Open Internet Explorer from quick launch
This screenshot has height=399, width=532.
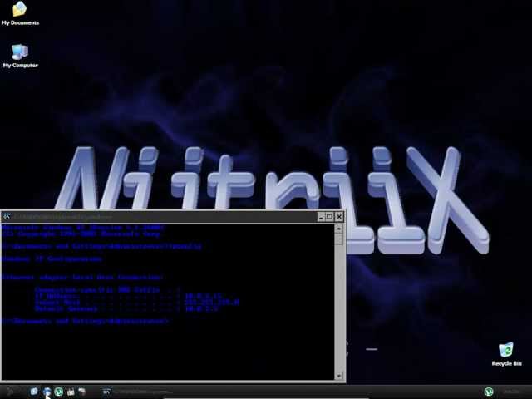coord(47,392)
